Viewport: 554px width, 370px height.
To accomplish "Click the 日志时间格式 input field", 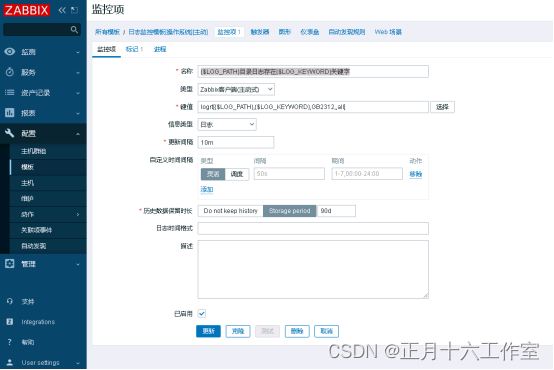I will pos(313,228).
